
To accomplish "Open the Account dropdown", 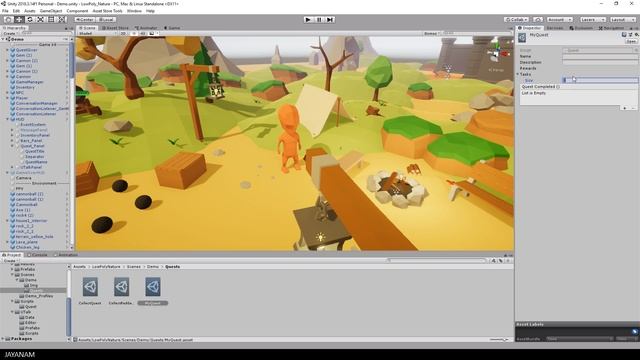I will pyautogui.click(x=560, y=20).
